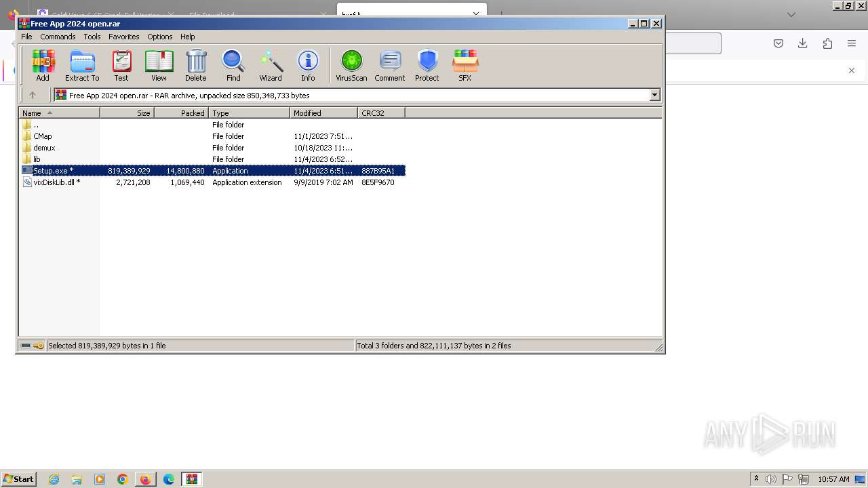This screenshot has height=488, width=868.
Task: Expand the Firefox list-all-tabs chevron
Action: 791,14
